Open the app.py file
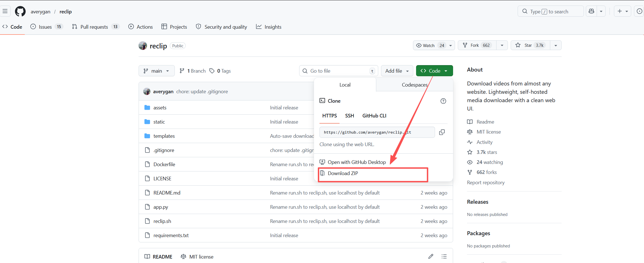The width and height of the screenshot is (644, 263). [x=161, y=207]
